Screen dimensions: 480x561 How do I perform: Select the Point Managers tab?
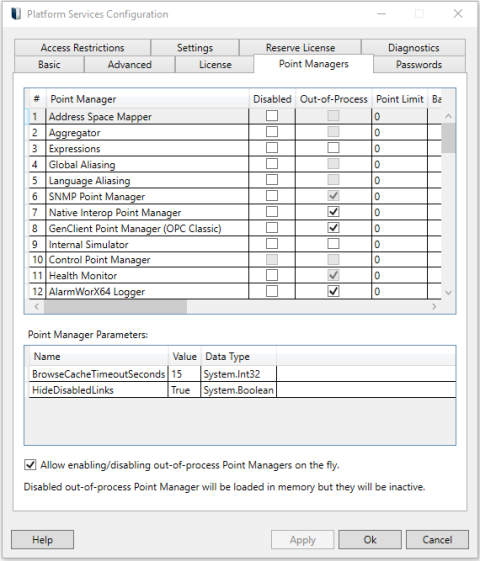(314, 64)
